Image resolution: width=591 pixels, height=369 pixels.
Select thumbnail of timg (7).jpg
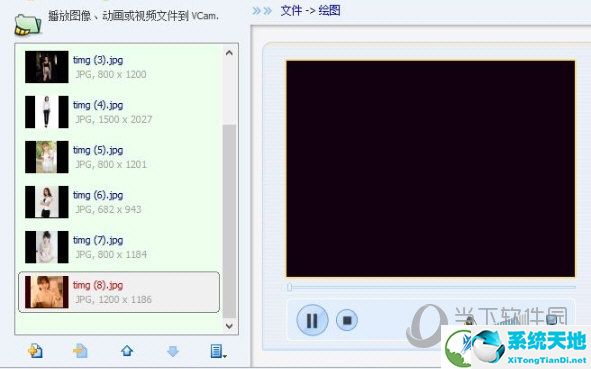pyautogui.click(x=47, y=247)
